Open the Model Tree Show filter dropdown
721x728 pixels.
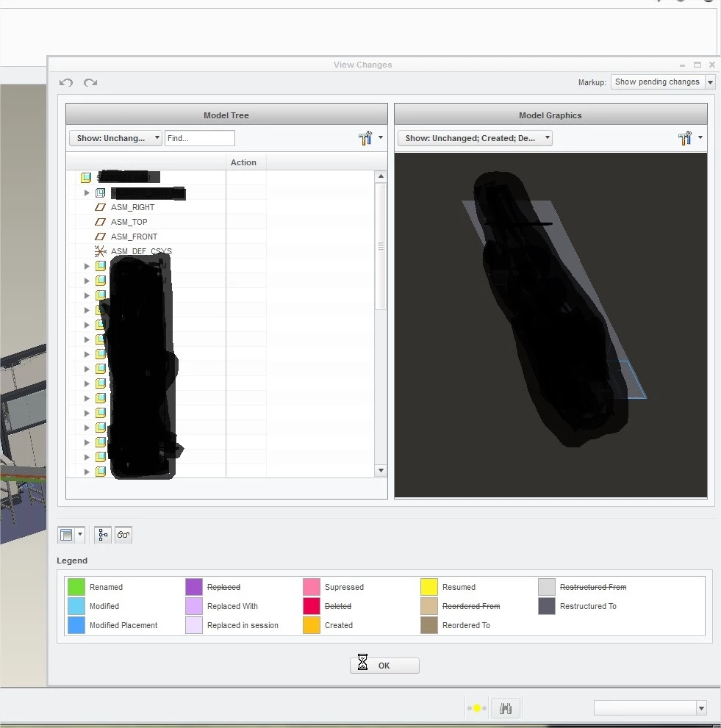[x=115, y=138]
